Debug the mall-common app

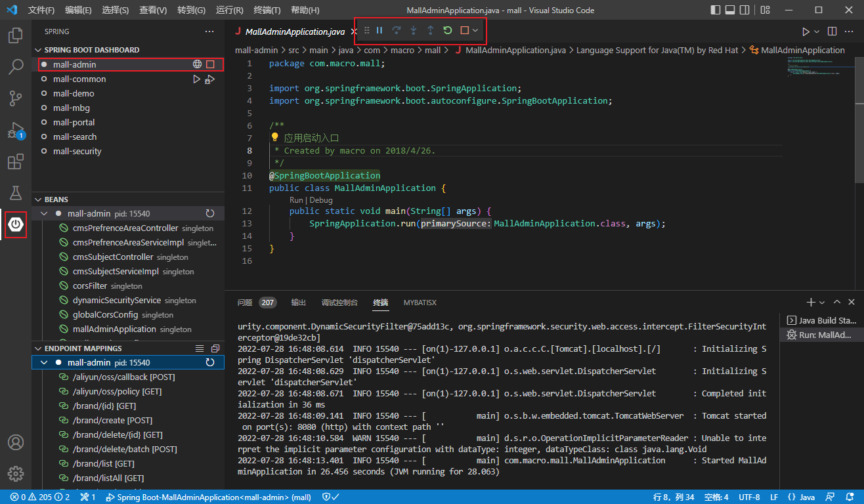[x=210, y=79]
